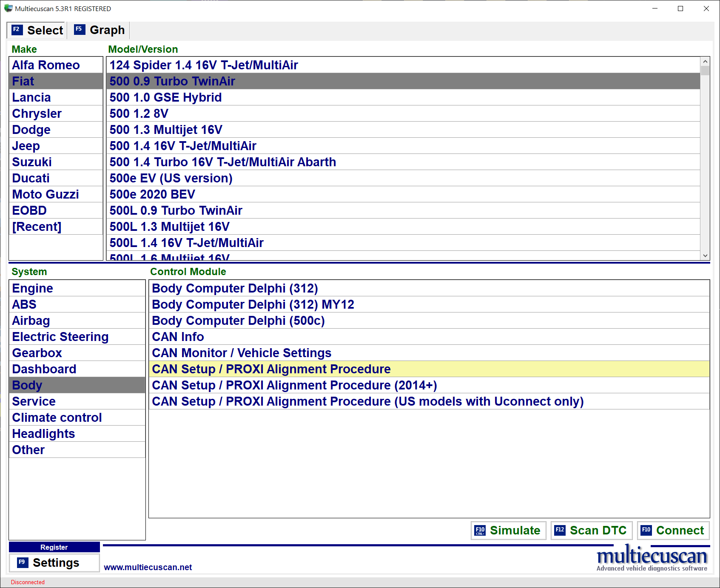The height and width of the screenshot is (588, 720).
Task: Click the Scan DTC button
Action: [592, 531]
